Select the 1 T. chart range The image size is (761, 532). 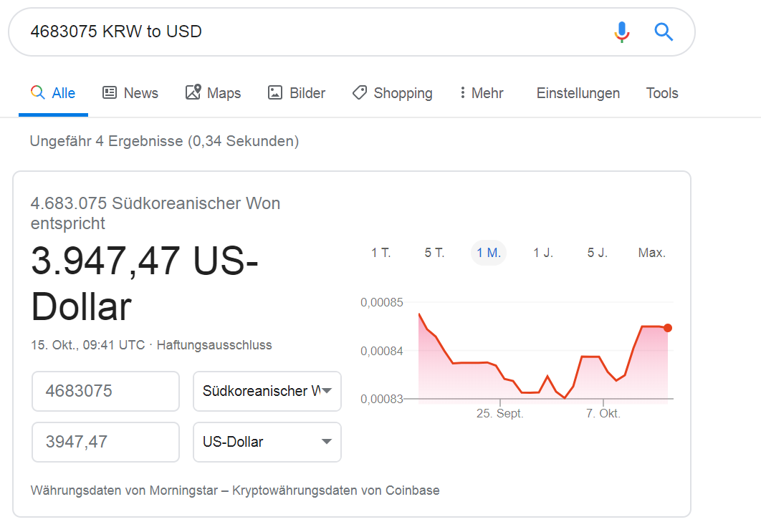(381, 253)
